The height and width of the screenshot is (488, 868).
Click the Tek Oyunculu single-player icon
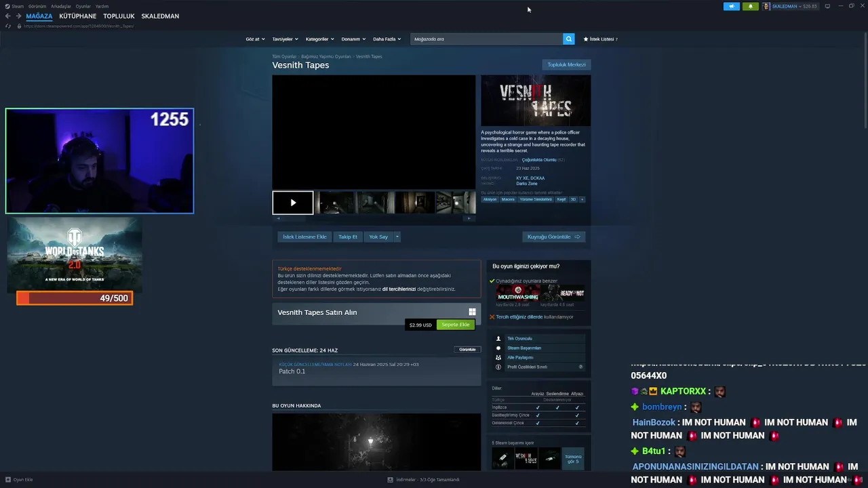(498, 338)
